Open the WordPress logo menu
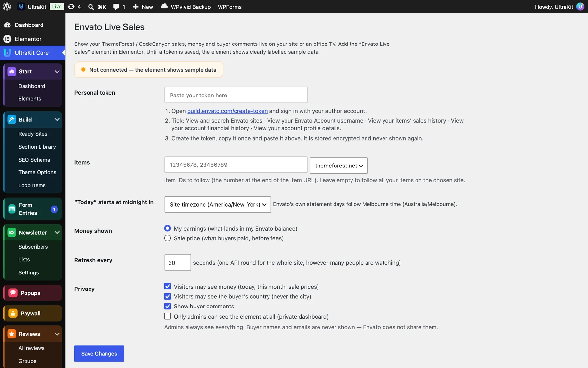This screenshot has height=368, width=588. pos(7,7)
